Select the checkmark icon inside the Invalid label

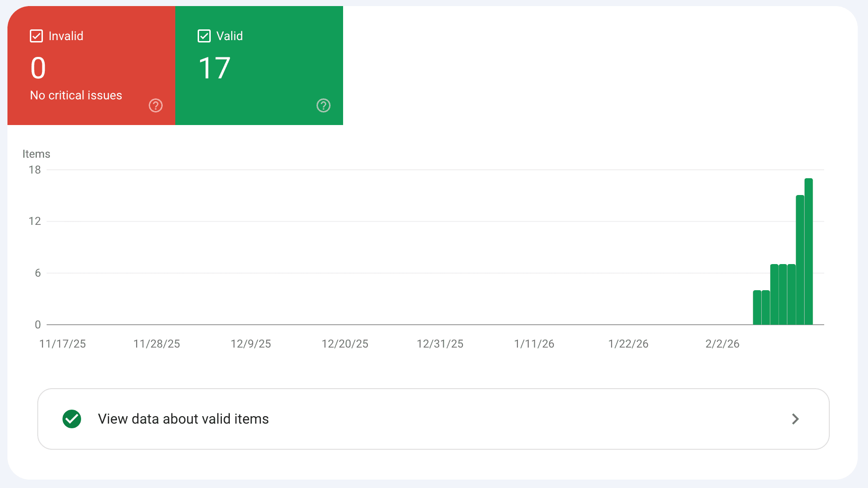point(36,35)
